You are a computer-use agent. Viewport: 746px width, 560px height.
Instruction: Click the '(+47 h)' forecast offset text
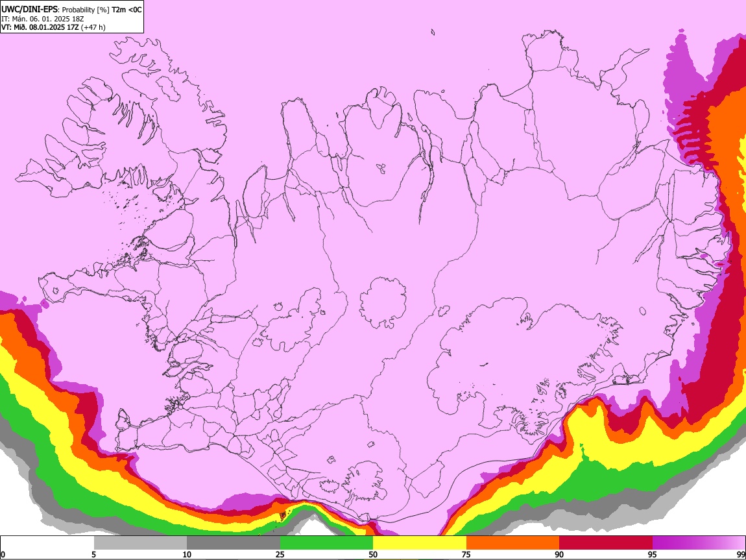[93, 27]
